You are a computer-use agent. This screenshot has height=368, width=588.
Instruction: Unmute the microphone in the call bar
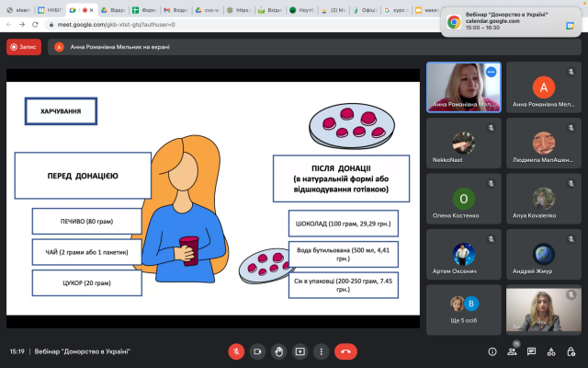236,351
